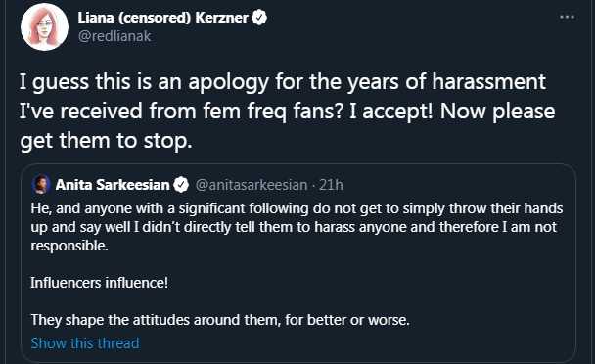Viewport: 595px width, 364px height.
Task: Open the Anita Sarkeesian name link
Action: 113,185
